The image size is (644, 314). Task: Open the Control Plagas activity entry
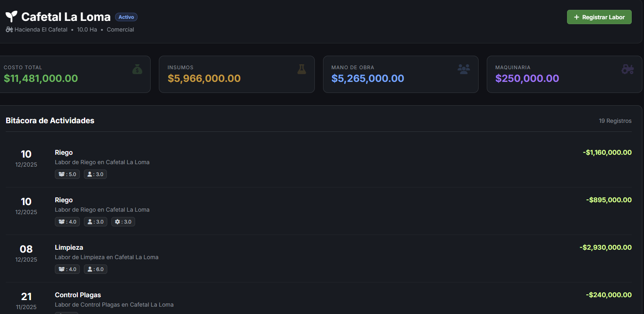click(x=78, y=295)
